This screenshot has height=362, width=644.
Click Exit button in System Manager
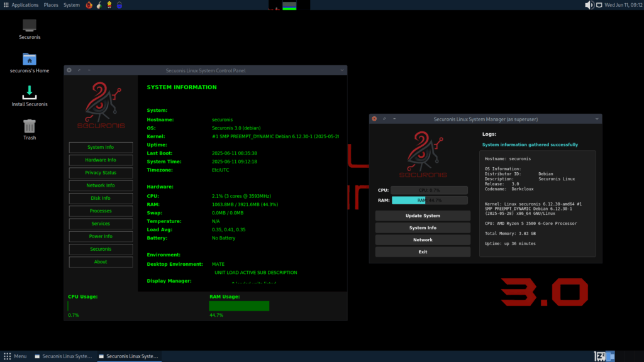(423, 252)
